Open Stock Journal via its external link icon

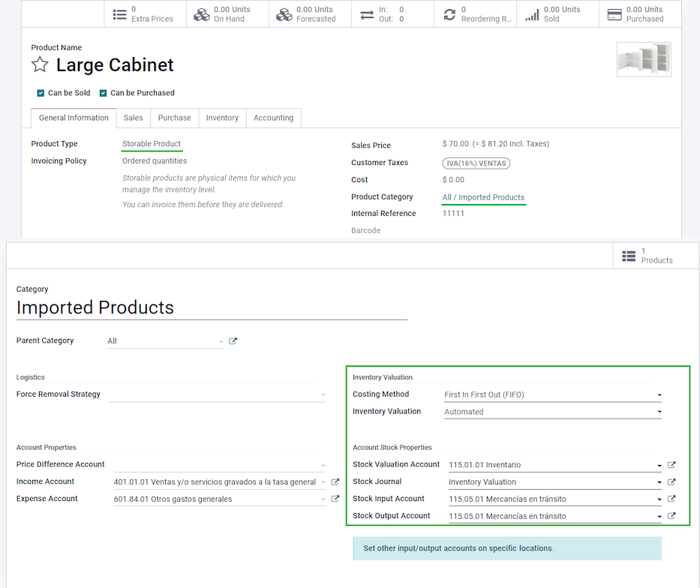pyautogui.click(x=671, y=481)
